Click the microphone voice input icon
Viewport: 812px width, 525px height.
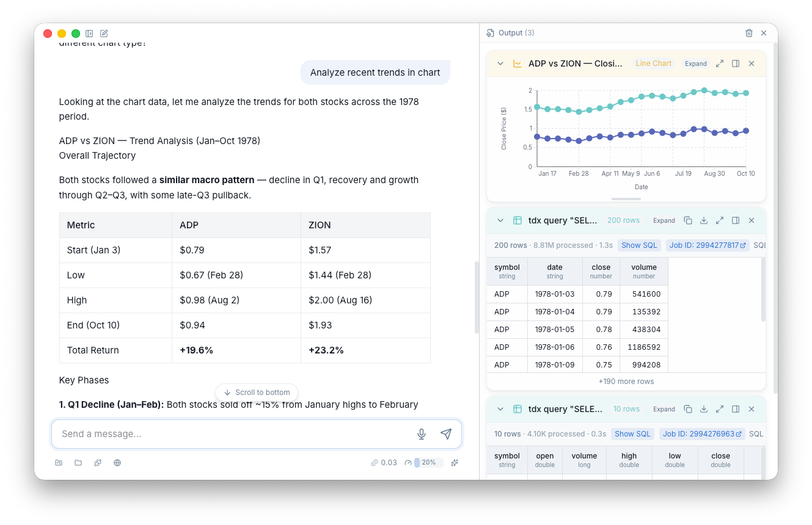[x=421, y=434]
